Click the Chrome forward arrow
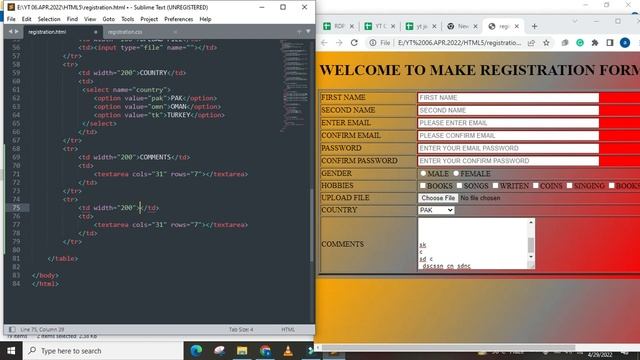The width and height of the screenshot is (640, 360). click(339, 43)
